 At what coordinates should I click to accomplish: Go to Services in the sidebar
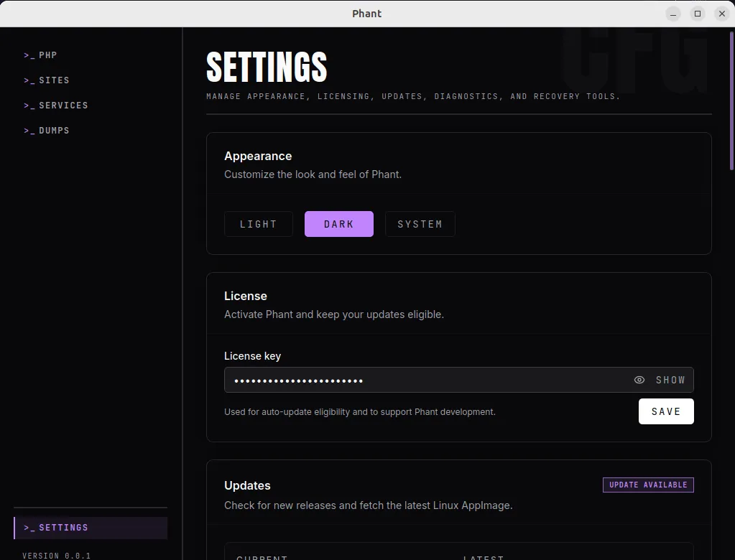(x=56, y=106)
